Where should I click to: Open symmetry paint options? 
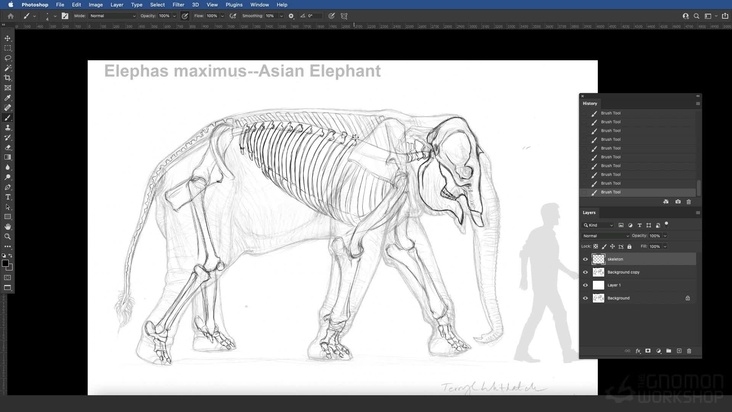344,16
